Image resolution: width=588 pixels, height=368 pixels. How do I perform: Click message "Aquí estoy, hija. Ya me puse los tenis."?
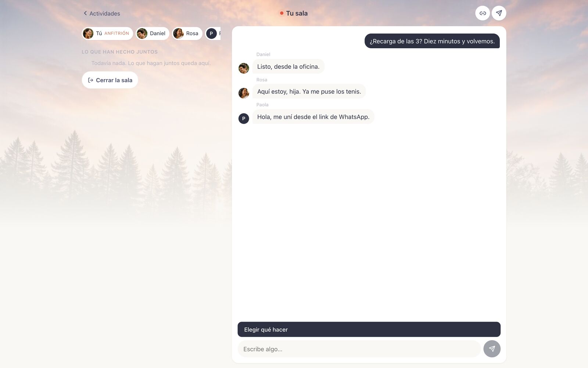309,92
